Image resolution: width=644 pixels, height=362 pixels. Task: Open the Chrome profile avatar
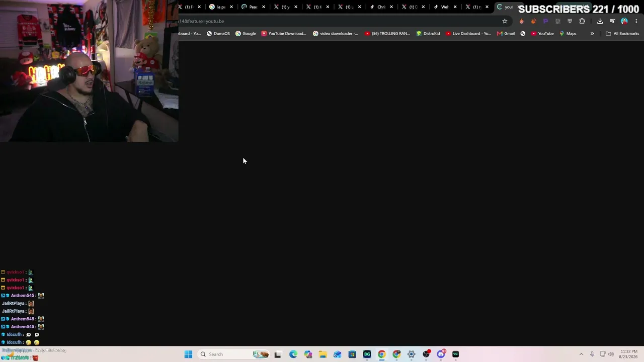pyautogui.click(x=624, y=21)
